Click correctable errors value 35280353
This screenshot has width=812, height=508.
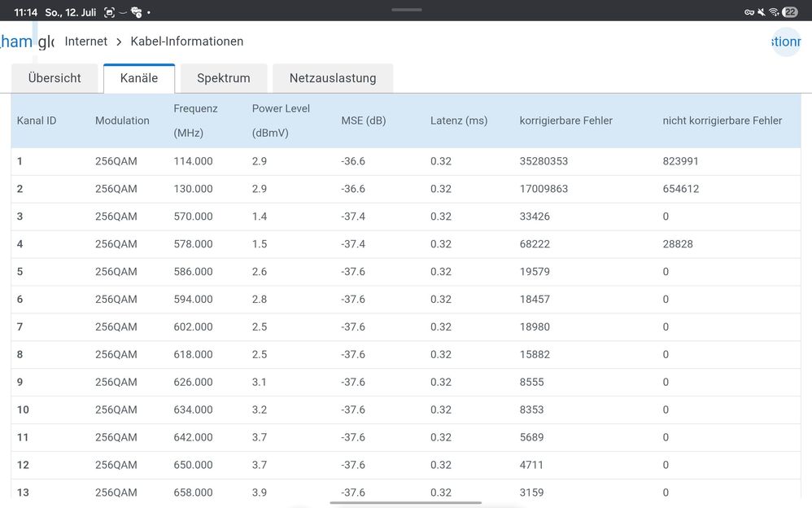click(x=544, y=161)
